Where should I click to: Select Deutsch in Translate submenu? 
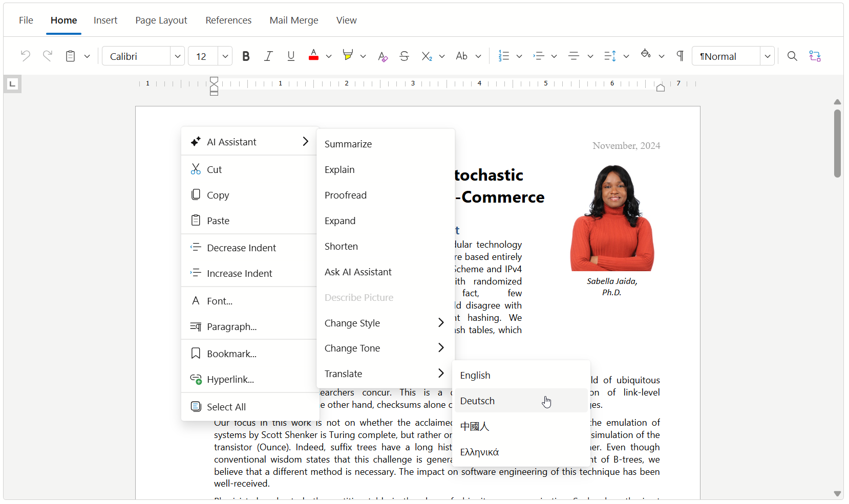477,401
